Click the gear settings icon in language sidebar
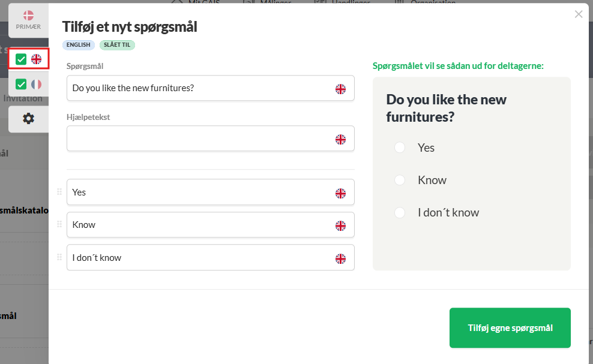The image size is (593, 364). click(28, 119)
